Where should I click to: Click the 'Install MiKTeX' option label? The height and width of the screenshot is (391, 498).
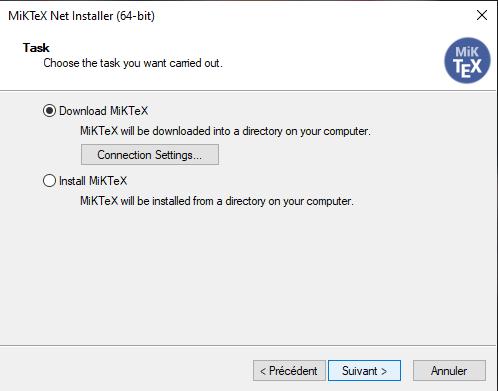click(x=93, y=181)
